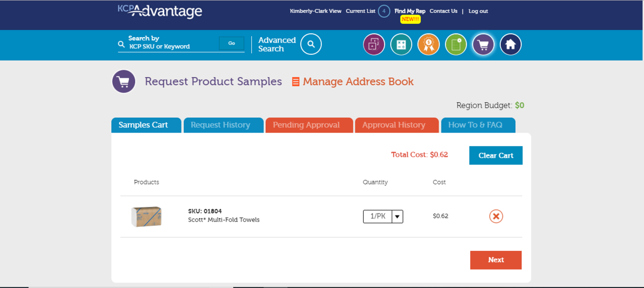Click the Manage Address Book list icon
The height and width of the screenshot is (288, 644).
tap(295, 82)
